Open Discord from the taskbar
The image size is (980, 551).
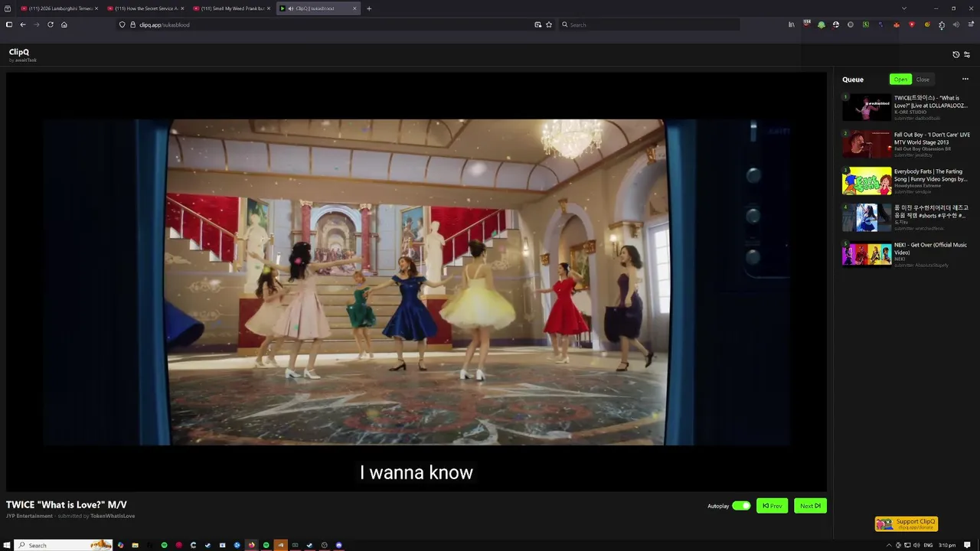[x=339, y=545]
